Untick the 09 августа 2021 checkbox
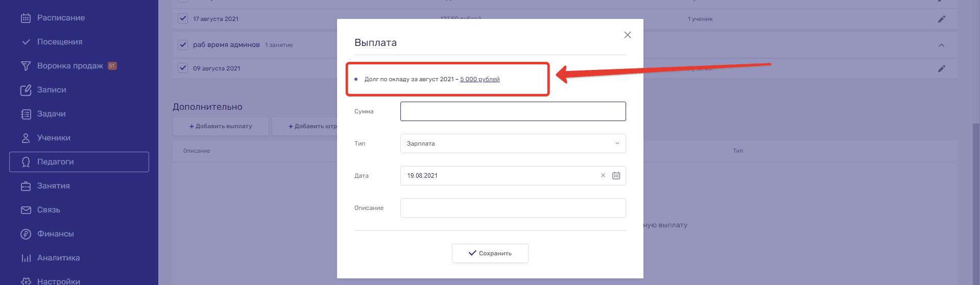 (x=183, y=68)
